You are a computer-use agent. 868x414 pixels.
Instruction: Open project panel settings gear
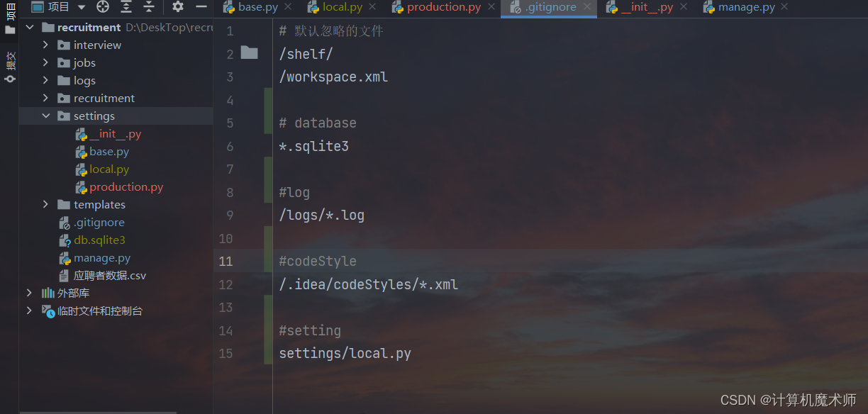(x=178, y=7)
